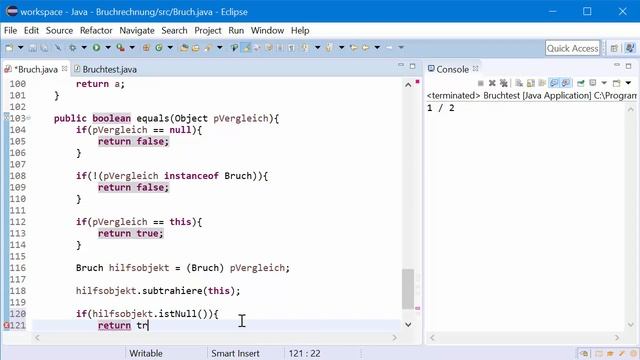Click the Save All toolbar icon

click(44, 48)
